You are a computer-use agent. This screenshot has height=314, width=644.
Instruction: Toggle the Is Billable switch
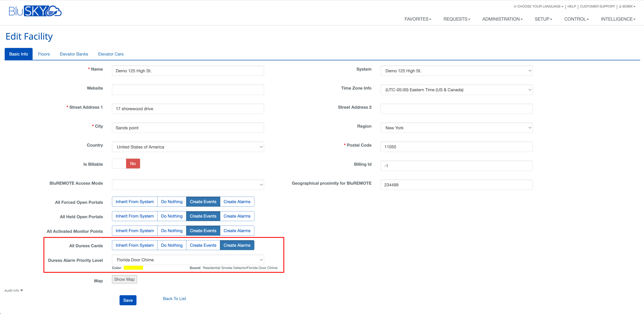[126, 164]
